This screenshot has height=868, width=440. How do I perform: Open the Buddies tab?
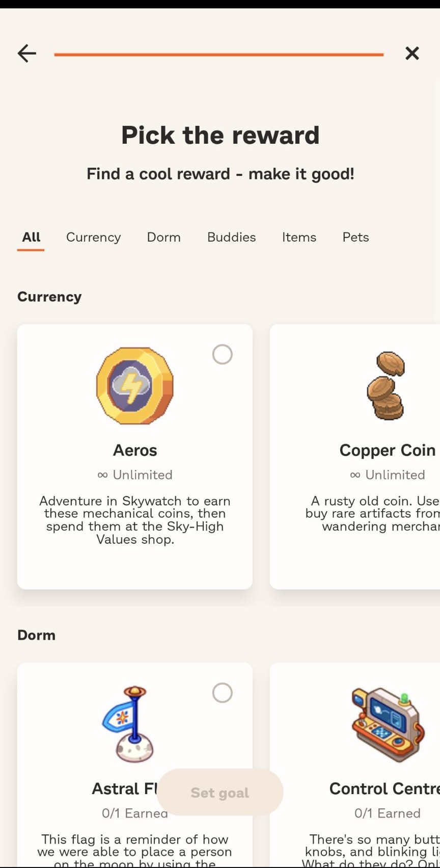click(x=231, y=237)
